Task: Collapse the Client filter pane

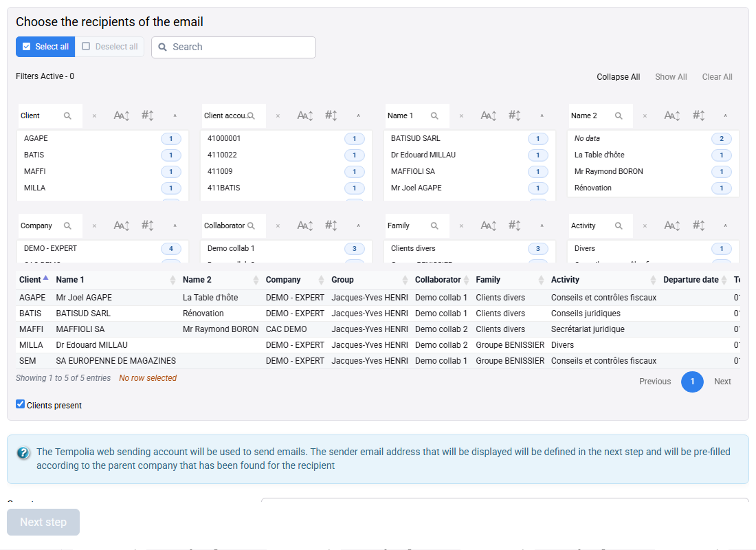Action: 175,115
